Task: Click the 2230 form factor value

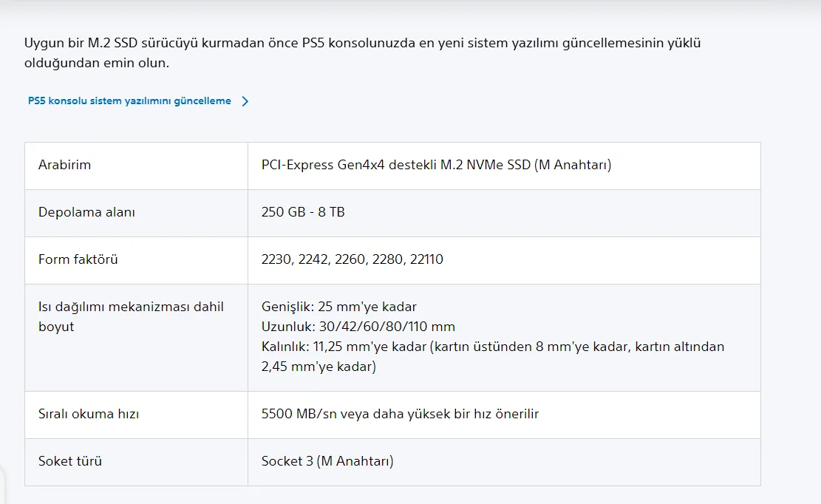Action: click(276, 259)
